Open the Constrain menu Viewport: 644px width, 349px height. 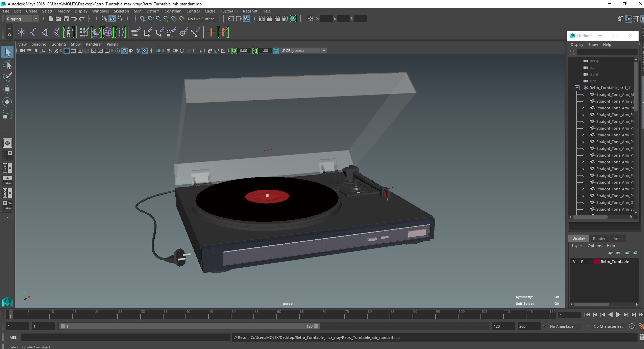[x=173, y=11]
